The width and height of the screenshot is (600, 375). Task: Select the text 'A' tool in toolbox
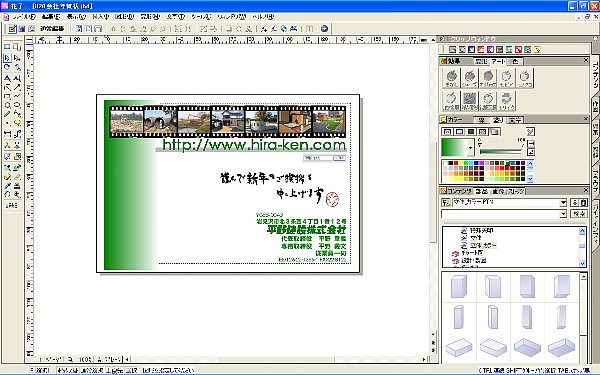(x=7, y=78)
